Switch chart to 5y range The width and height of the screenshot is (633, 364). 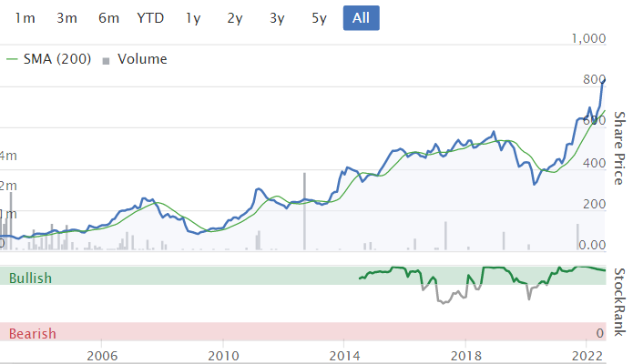tap(319, 18)
